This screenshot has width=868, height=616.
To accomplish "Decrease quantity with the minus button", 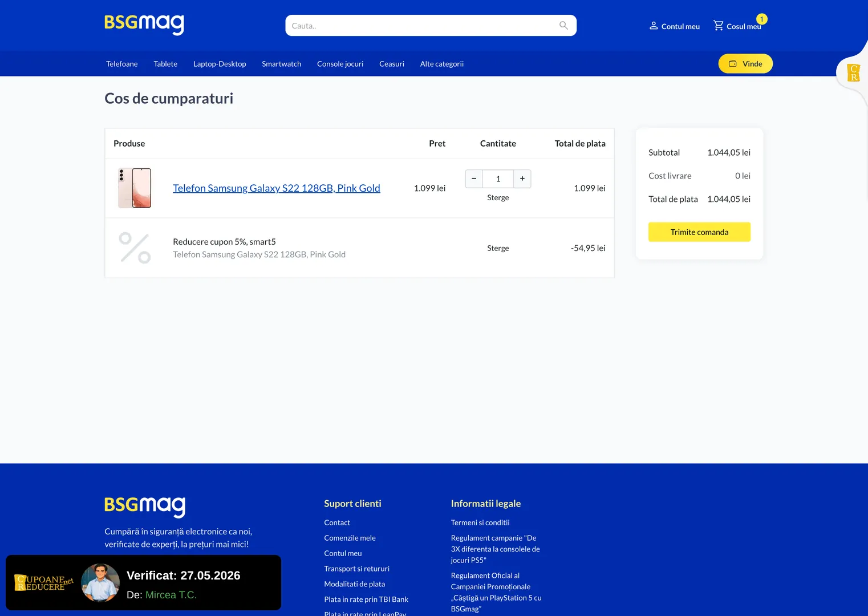I will point(474,179).
